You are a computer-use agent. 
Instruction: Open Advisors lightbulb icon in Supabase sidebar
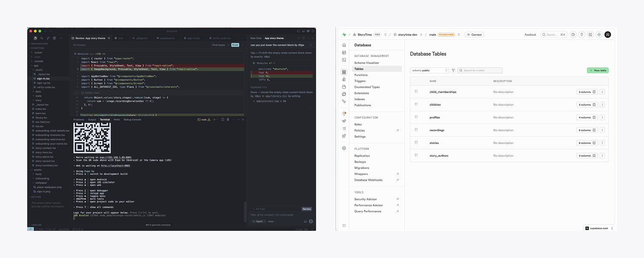point(344,114)
